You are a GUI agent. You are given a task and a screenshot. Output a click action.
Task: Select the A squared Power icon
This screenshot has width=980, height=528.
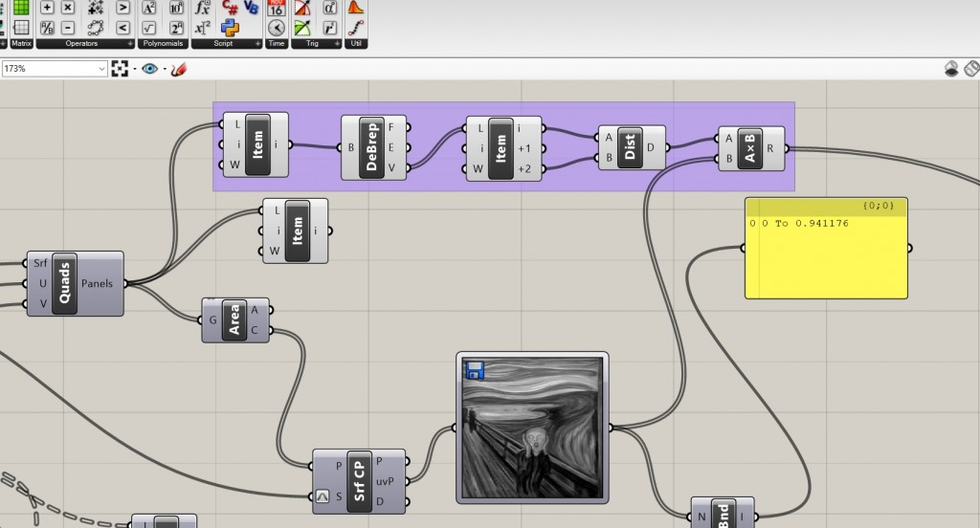[x=148, y=7]
